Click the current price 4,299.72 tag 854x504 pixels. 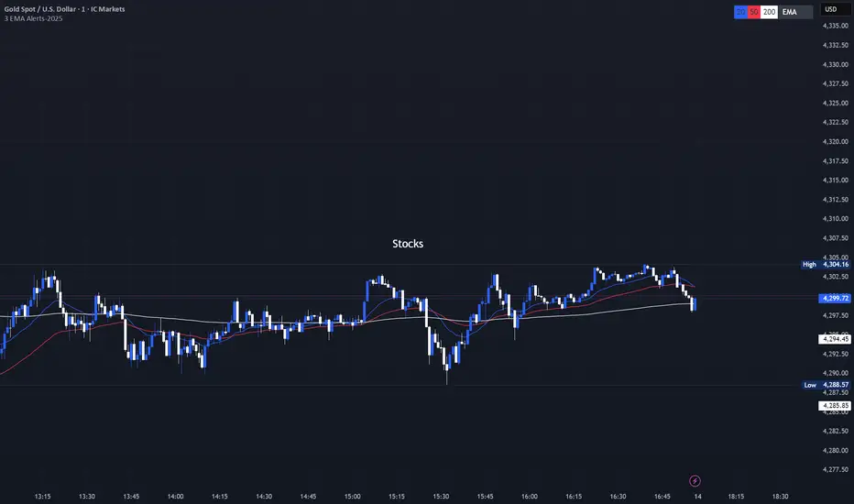tap(835, 298)
